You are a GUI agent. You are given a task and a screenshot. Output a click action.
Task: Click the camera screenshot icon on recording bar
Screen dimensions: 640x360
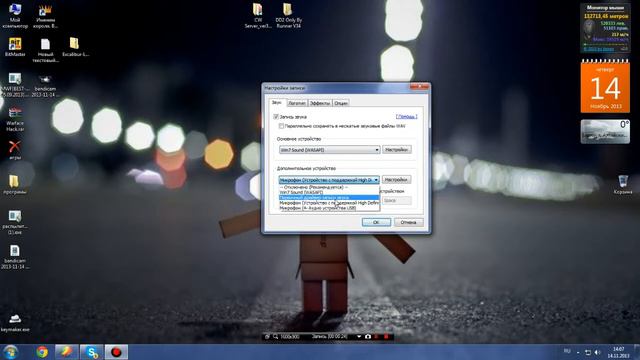(368, 337)
